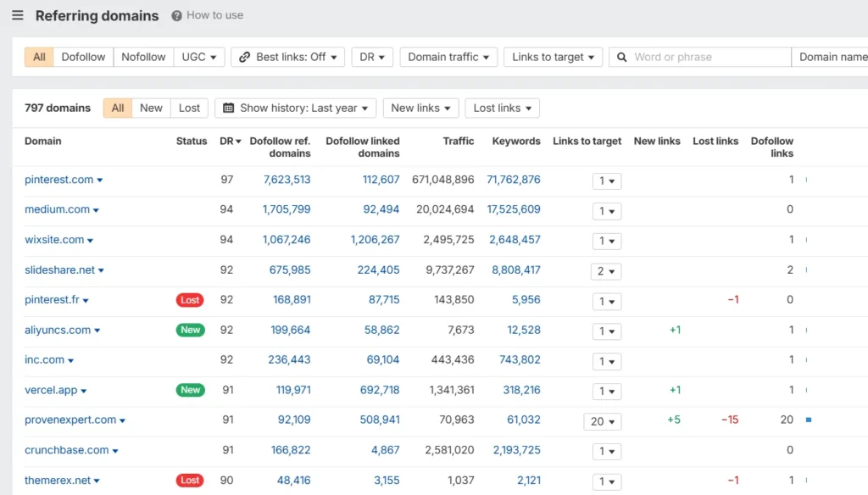Click the search magnifier icon
Image resolution: width=868 pixels, height=495 pixels.
(x=621, y=57)
